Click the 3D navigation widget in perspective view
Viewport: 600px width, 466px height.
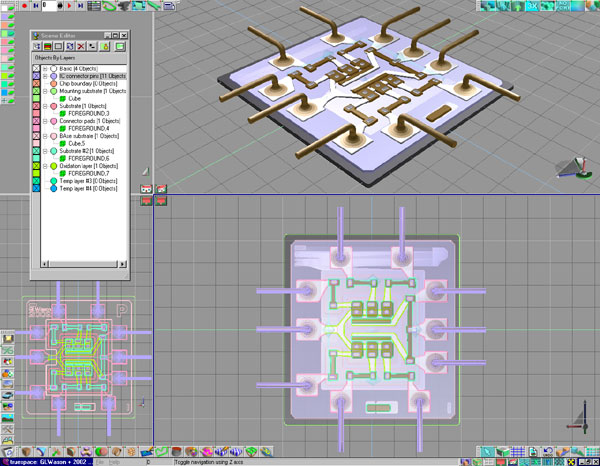tap(578, 169)
